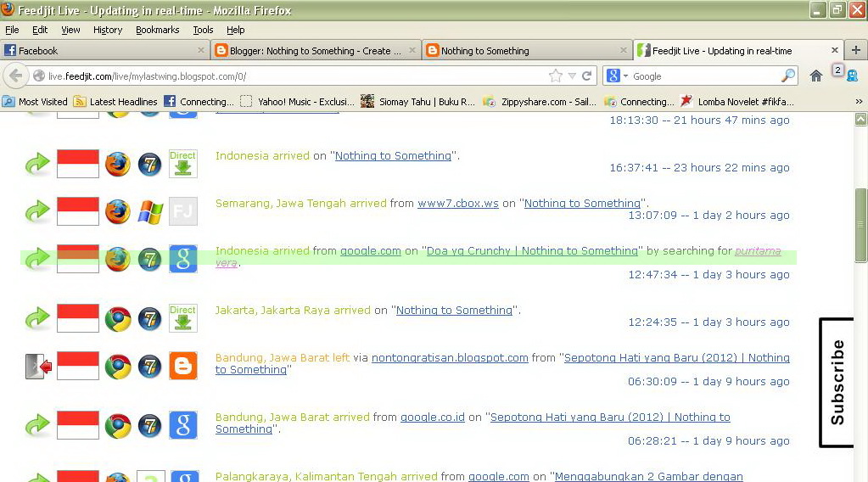Click the red exit-door icon in Bandung left row
This screenshot has height=482, width=868.
(x=38, y=367)
